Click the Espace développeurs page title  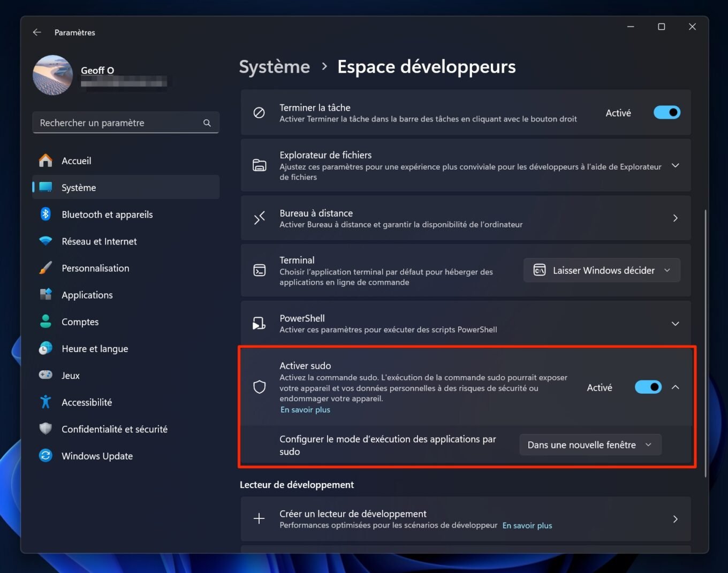[427, 67]
